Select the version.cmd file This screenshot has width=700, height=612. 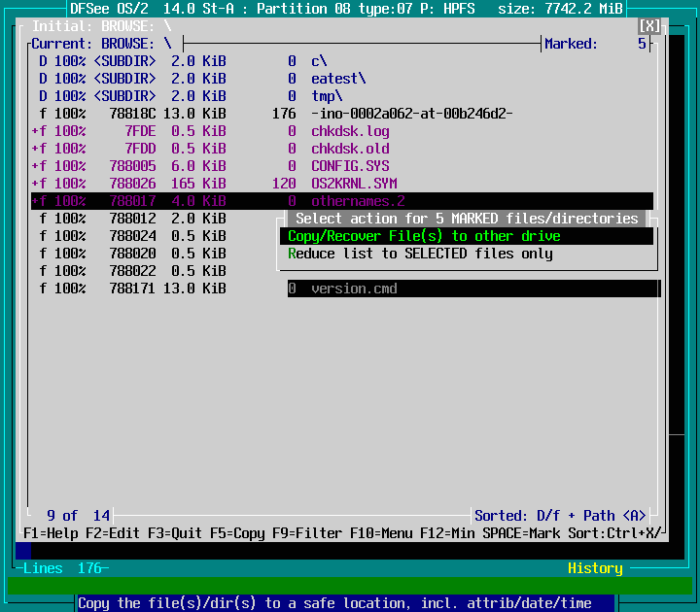coord(354,289)
